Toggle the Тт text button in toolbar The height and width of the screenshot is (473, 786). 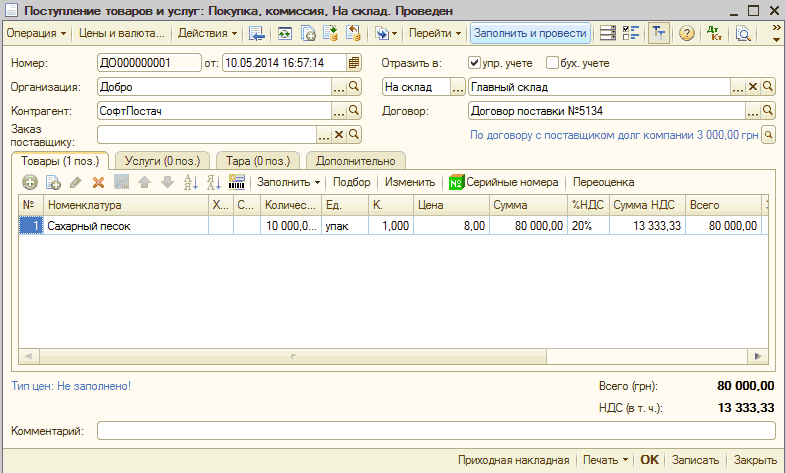pos(659,34)
